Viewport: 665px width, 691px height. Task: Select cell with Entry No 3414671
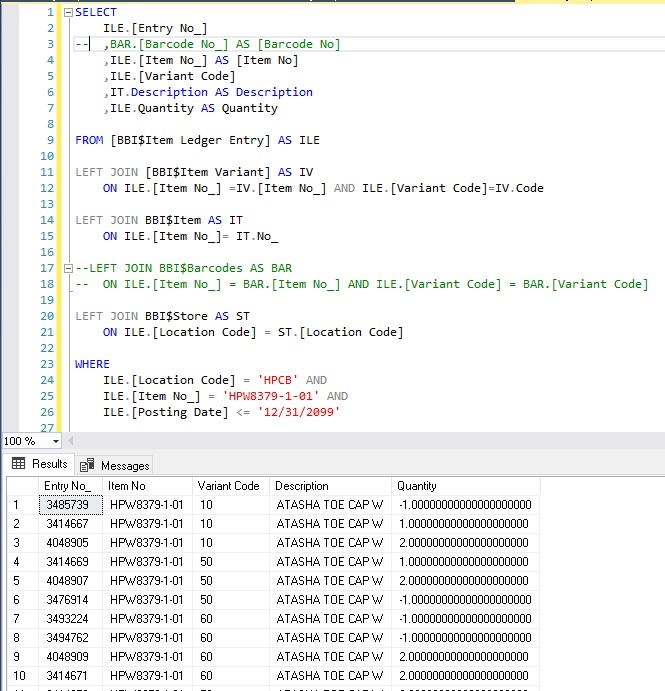point(71,675)
